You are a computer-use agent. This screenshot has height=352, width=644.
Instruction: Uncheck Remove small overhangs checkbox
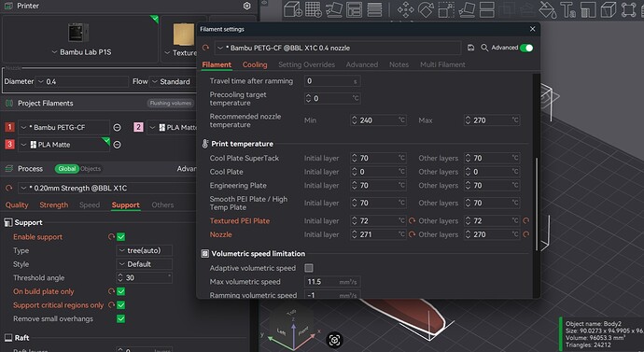(120, 318)
